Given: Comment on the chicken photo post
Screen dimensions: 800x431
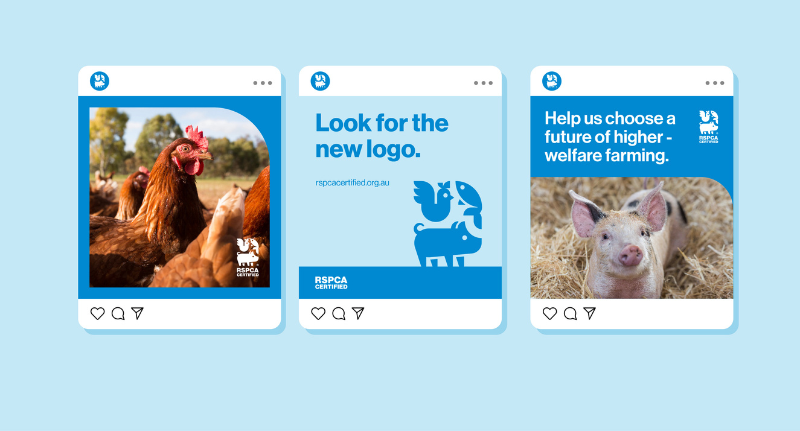Looking at the screenshot, I should tap(118, 313).
